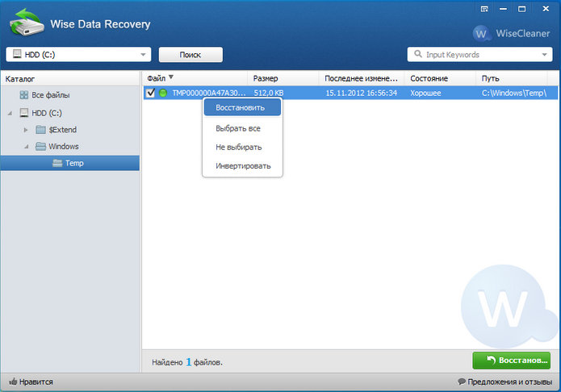
Task: Click the Windows folder icon
Action: pyautogui.click(x=41, y=146)
